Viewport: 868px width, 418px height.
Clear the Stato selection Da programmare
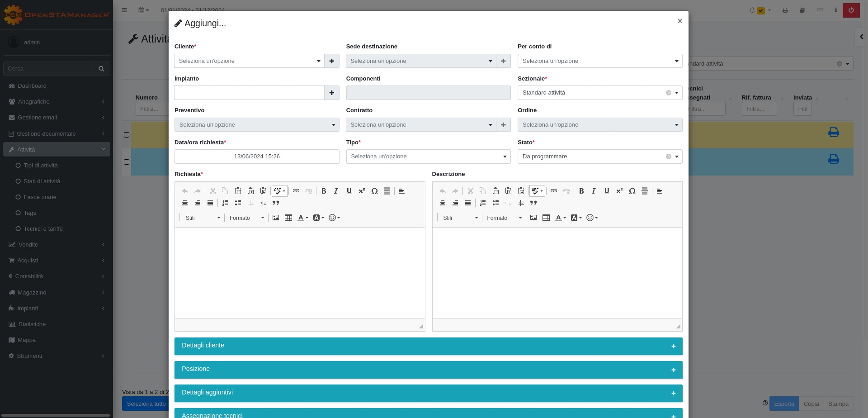pos(668,157)
